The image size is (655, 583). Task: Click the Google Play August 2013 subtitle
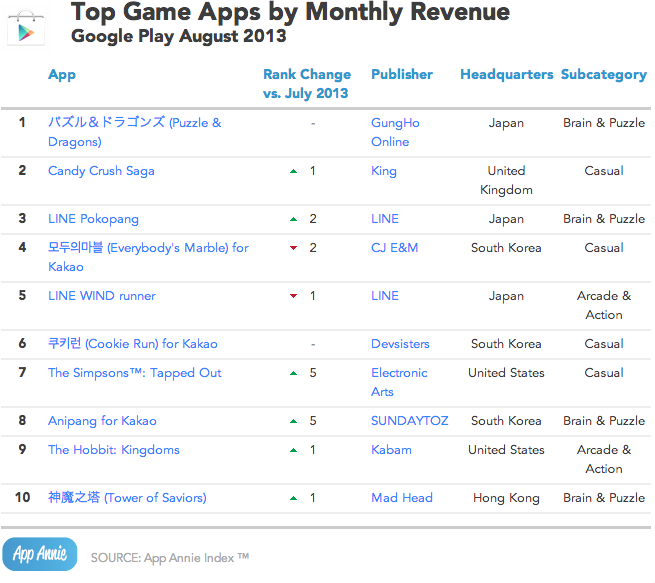(x=179, y=37)
